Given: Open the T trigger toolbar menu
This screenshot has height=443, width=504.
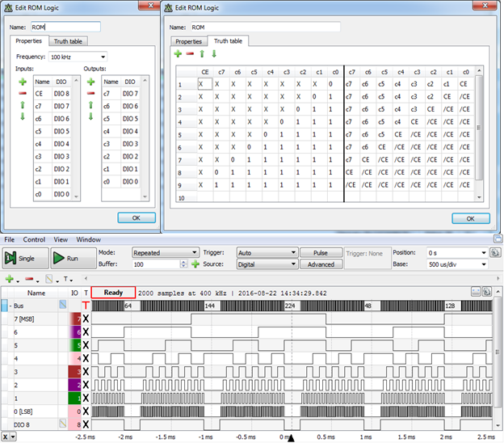Looking at the screenshot, I should (x=66, y=279).
